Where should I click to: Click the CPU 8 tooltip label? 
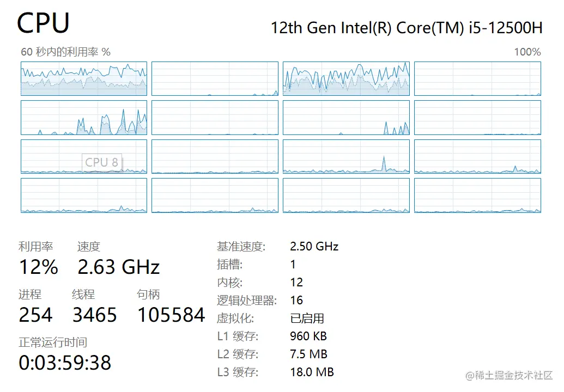point(102,162)
